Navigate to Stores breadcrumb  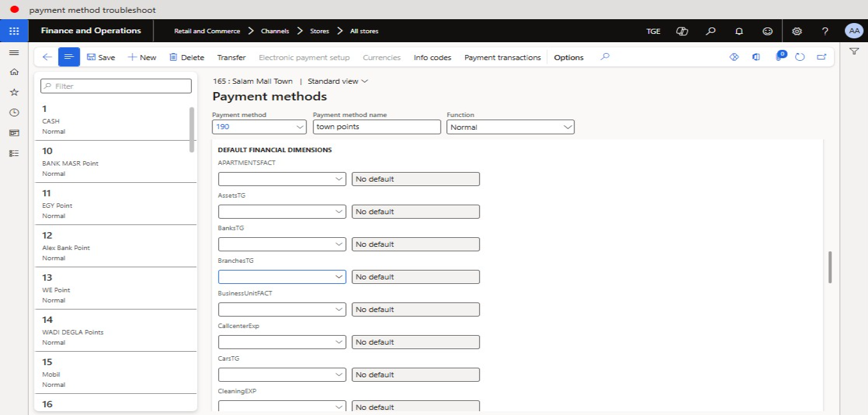pos(320,31)
